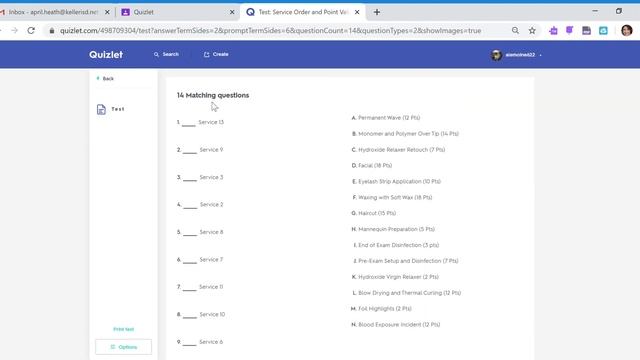Viewport: 640px width, 360px height.
Task: Click answer G. Haircut (15 Pts)
Action: click(x=373, y=213)
